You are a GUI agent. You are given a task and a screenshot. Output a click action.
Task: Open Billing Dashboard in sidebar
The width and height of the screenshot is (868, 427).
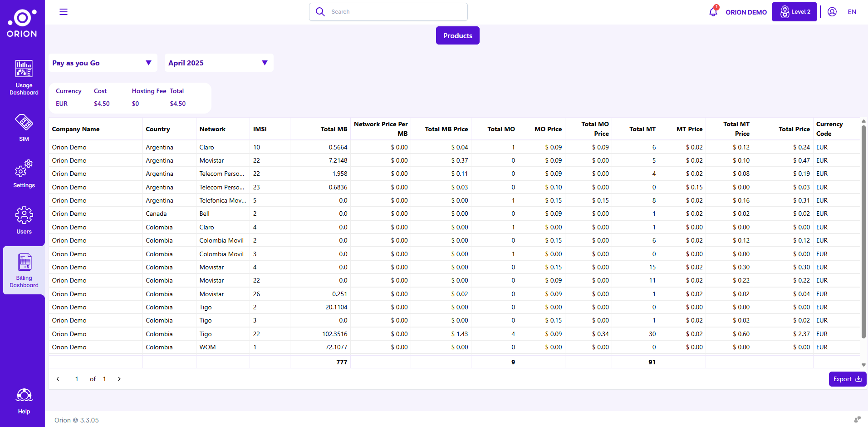tap(24, 270)
